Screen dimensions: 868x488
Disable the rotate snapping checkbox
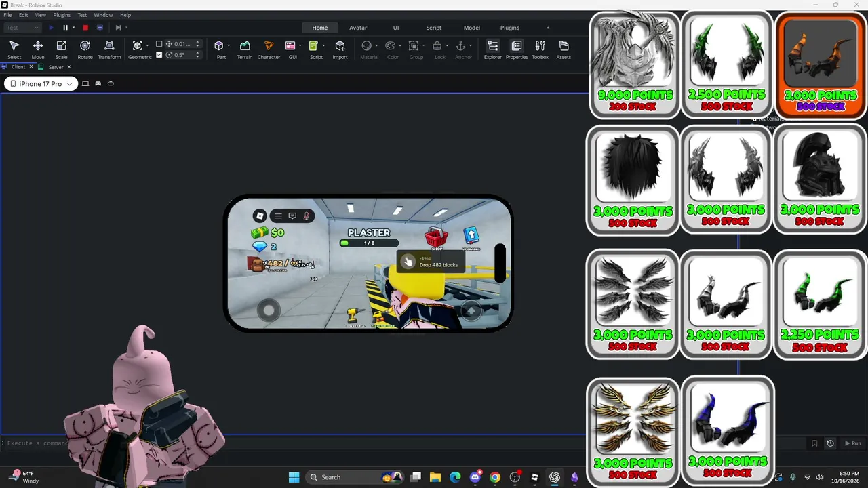click(x=159, y=55)
